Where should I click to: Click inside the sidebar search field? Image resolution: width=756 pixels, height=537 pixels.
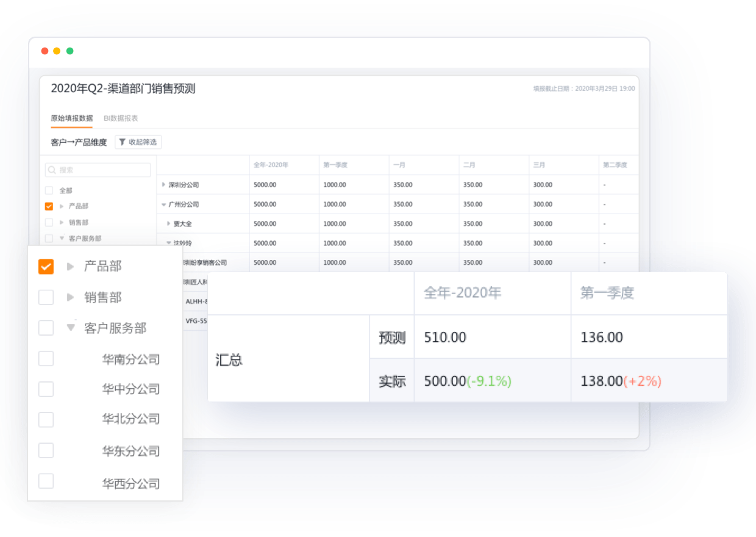[x=98, y=170]
